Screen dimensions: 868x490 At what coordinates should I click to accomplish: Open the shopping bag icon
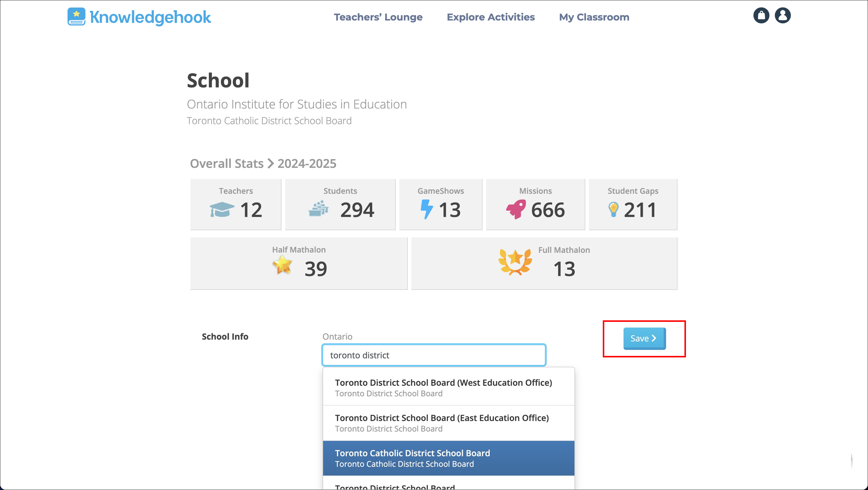tap(761, 15)
